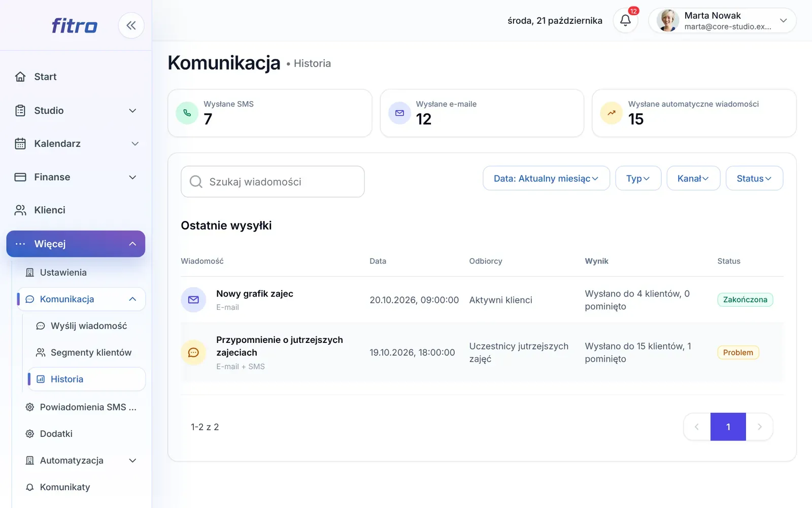
Task: Go to page 1 of results
Action: point(728,427)
